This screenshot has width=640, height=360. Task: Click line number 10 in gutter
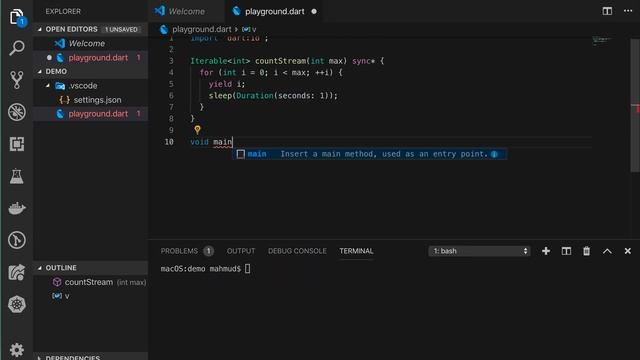(169, 142)
